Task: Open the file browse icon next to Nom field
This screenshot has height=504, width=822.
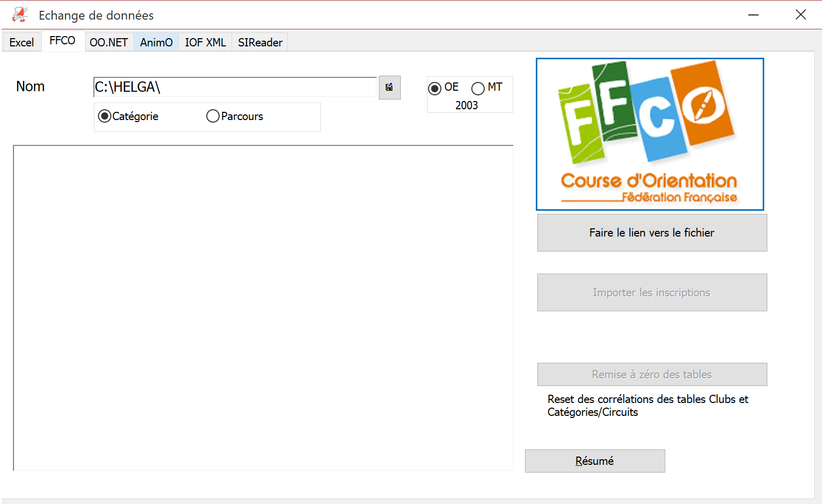Action: click(389, 88)
